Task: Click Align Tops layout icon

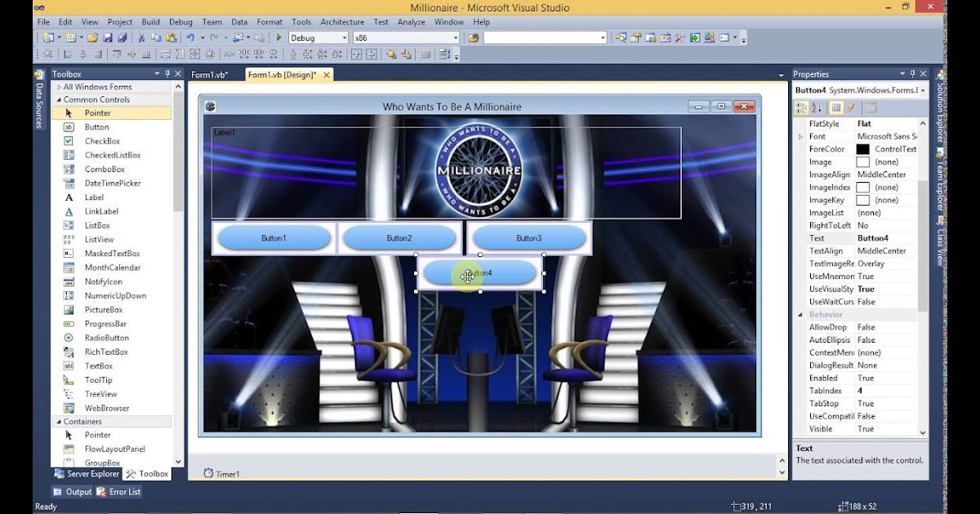Action: (x=116, y=54)
